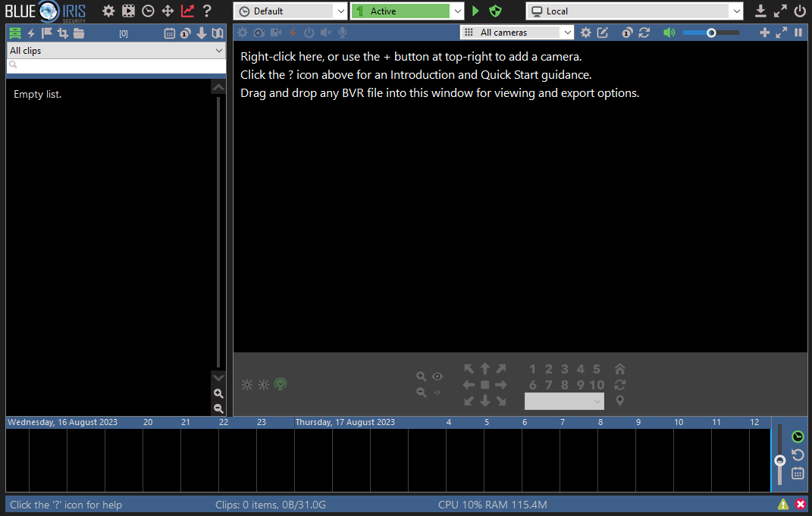
Task: Click the yellow warning triangle in status bar
Action: 783,504
